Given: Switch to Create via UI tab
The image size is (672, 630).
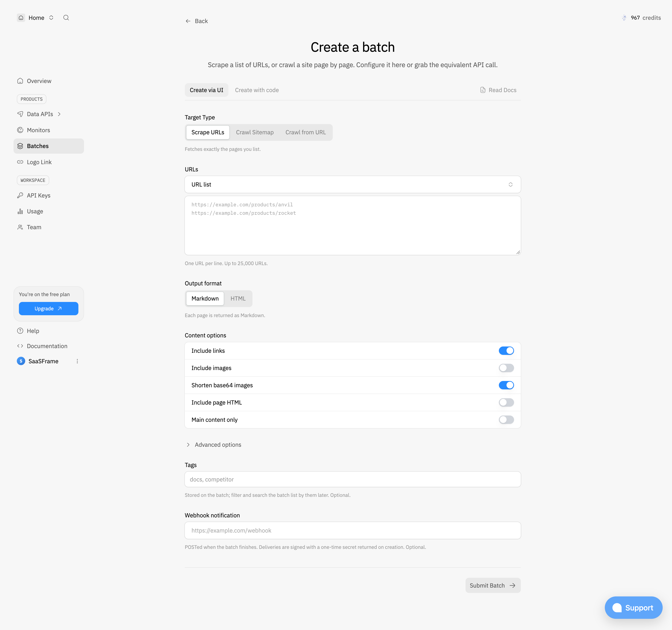Looking at the screenshot, I should [x=206, y=90].
